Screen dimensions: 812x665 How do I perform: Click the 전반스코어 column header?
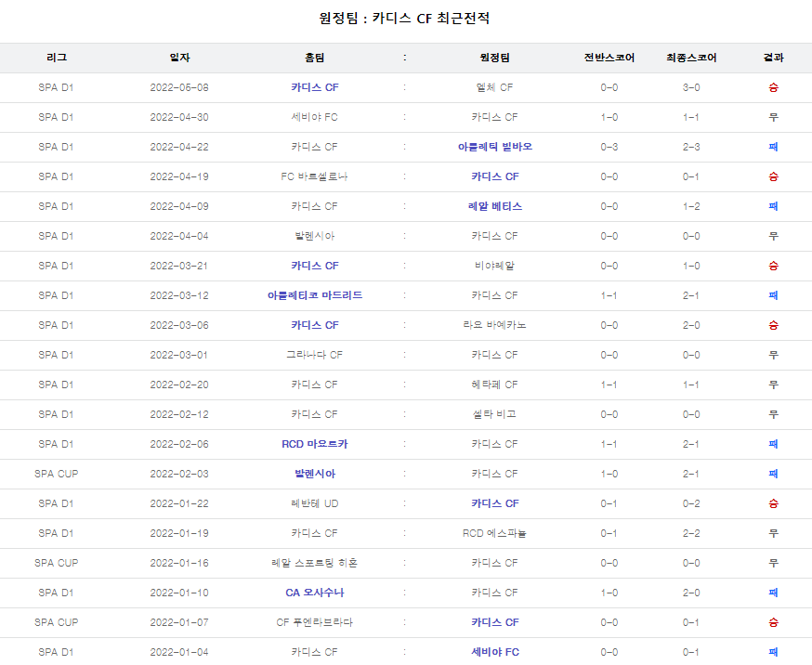coord(609,58)
